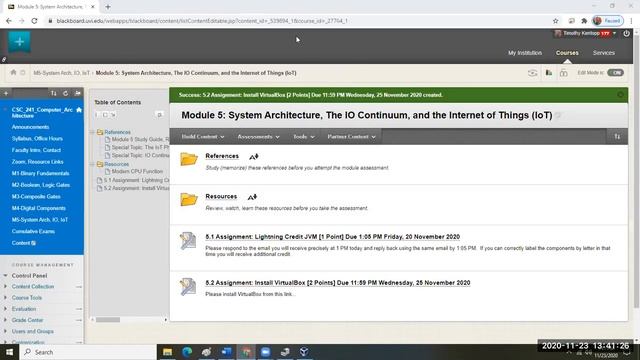Open the Tools dropdown in action bar
This screenshot has width=640, height=360.
304,137
